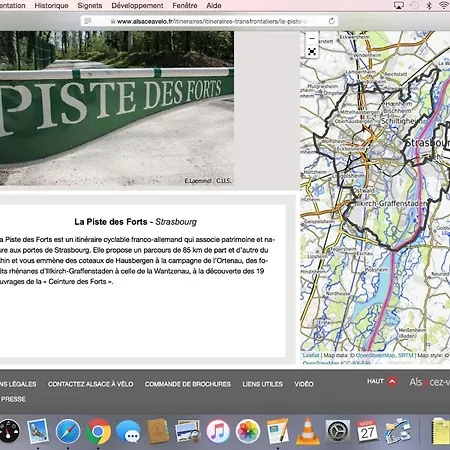Open the Aide menu

pyautogui.click(x=214, y=6)
